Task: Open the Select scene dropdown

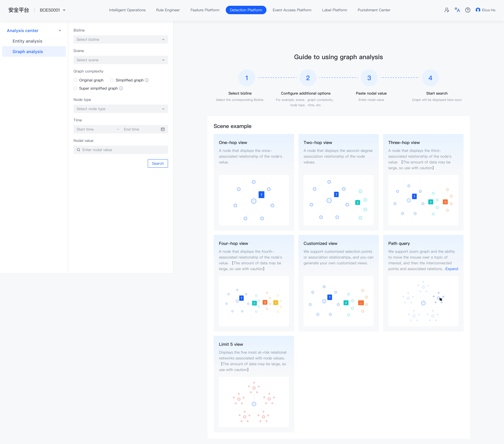Action: 121,60
